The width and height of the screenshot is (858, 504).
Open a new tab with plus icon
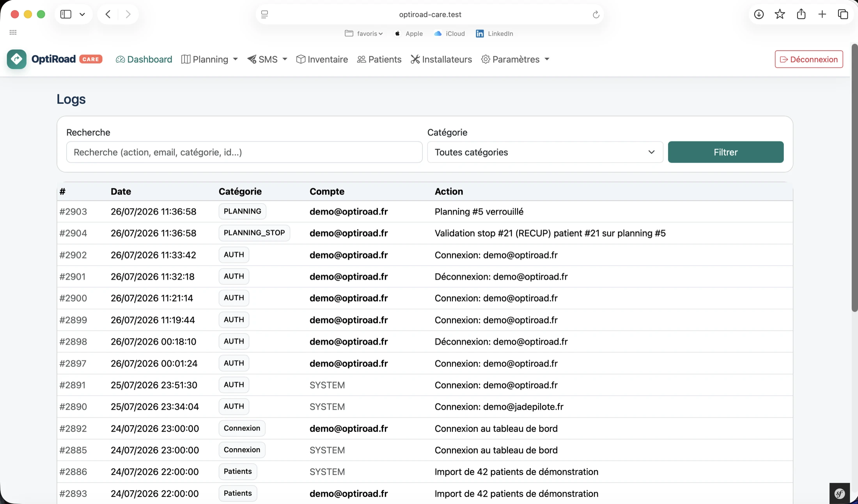coord(822,14)
